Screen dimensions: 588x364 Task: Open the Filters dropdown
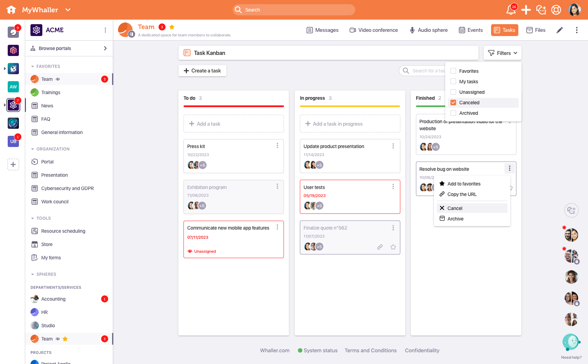502,53
